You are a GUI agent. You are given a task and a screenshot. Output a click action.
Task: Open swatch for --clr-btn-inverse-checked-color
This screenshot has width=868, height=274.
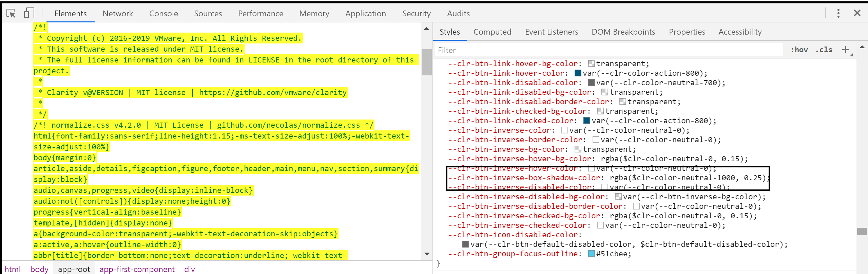(x=600, y=225)
